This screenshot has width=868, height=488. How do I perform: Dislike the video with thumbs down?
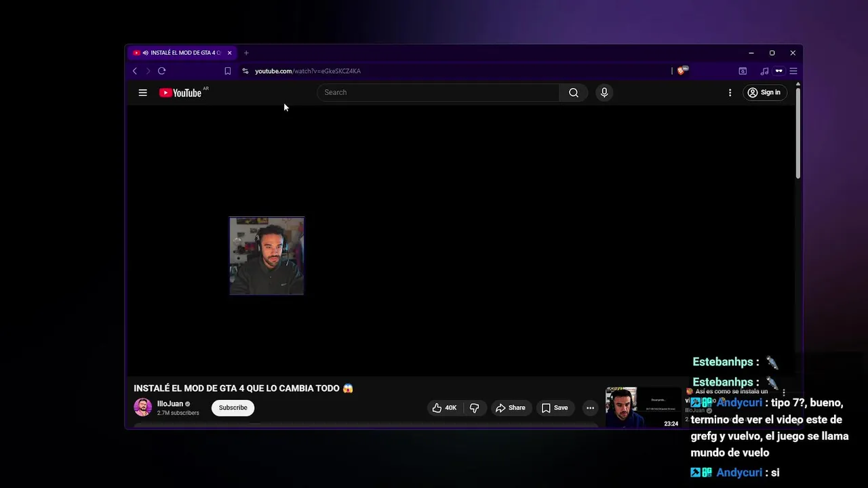(x=474, y=408)
